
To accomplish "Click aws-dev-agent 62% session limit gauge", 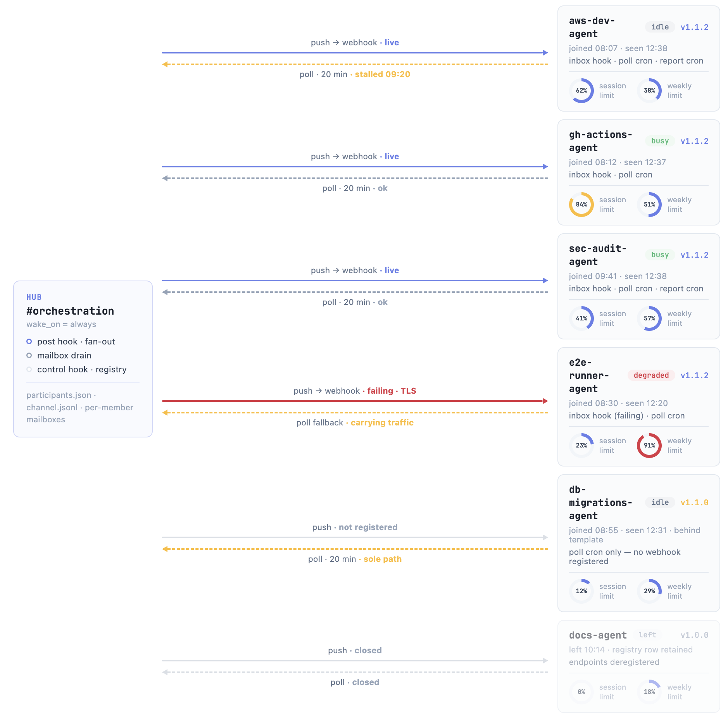I will 581,91.
